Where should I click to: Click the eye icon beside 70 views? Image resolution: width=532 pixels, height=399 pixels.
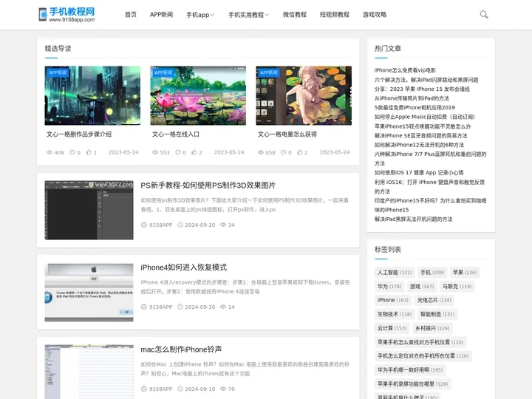coord(223,389)
